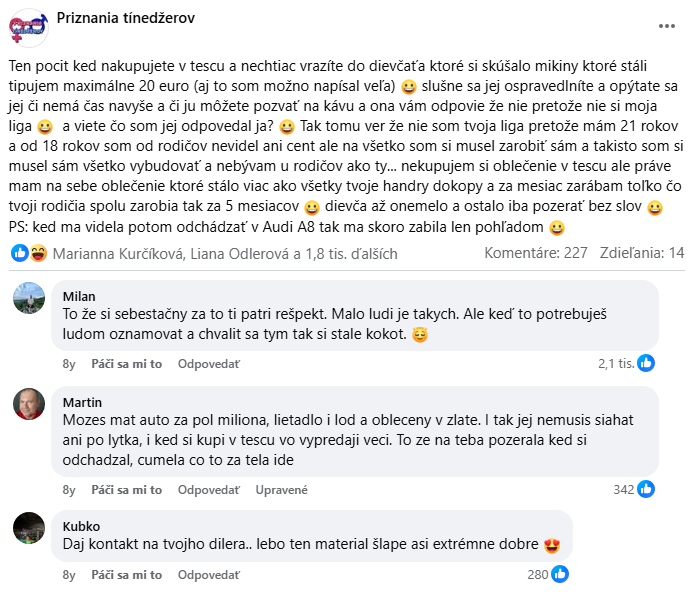This screenshot has width=693, height=598.
Task: Like Kubko's comment with Páči sa mi to
Action: [x=126, y=575]
